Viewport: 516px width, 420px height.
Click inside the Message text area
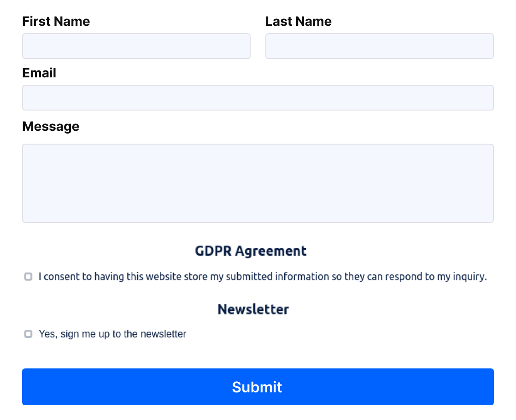tap(258, 183)
